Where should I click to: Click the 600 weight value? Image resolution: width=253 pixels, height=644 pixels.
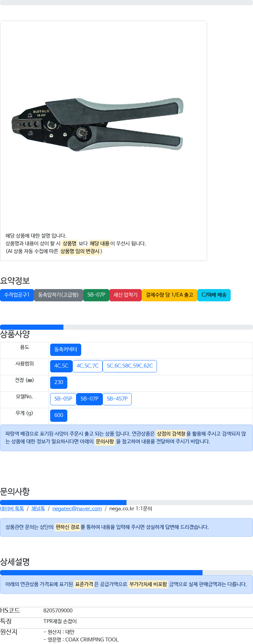(59, 416)
